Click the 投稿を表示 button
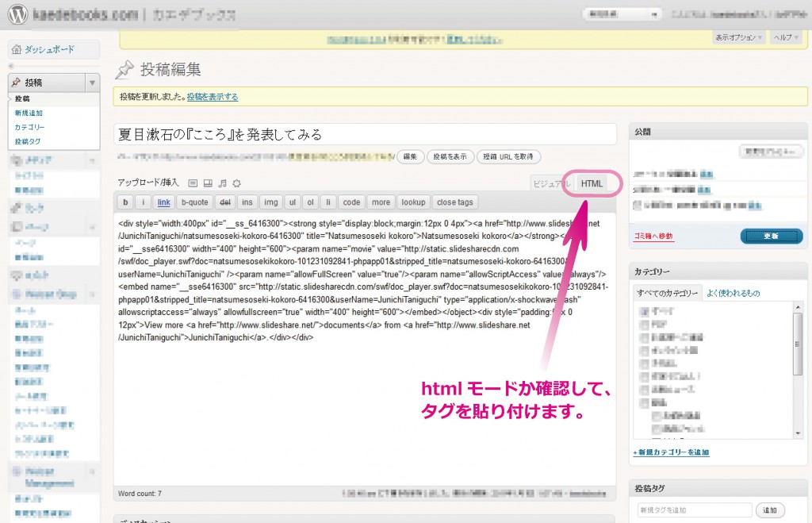This screenshot has width=812, height=523. pos(450,156)
